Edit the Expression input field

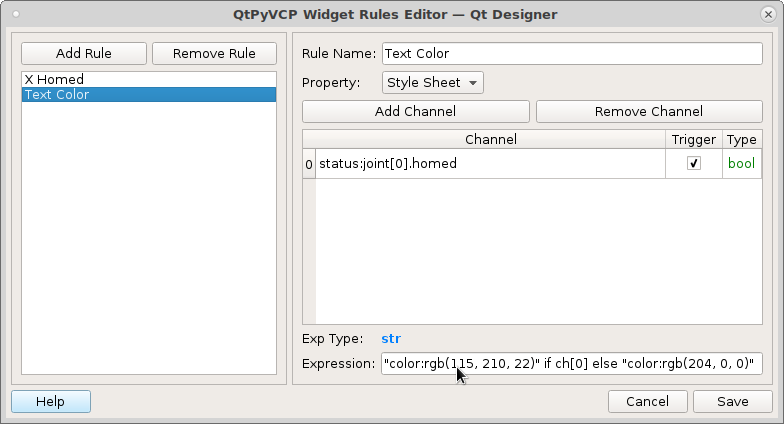coord(572,364)
